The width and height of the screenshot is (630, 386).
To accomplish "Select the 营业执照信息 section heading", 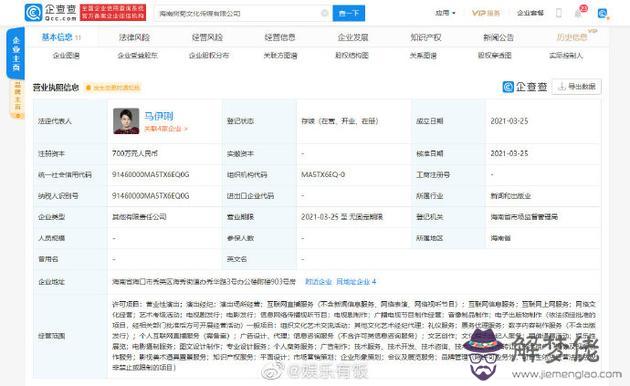I will pyautogui.click(x=55, y=87).
